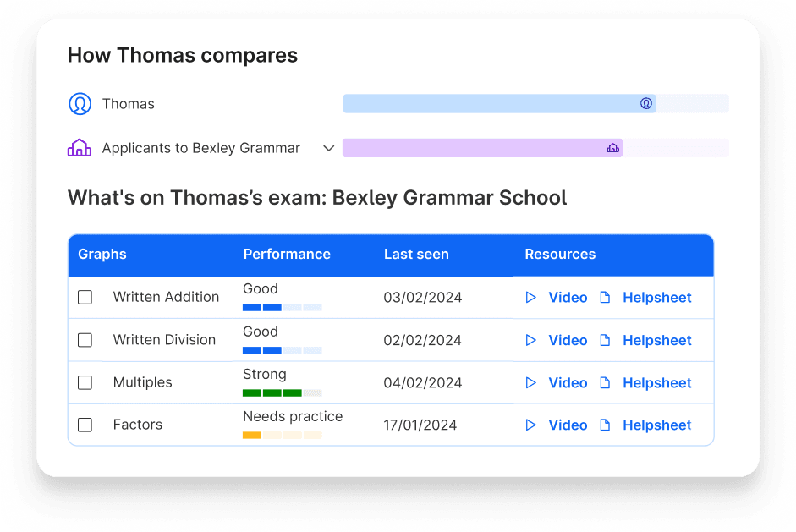Expand the Applicants to Bexley Grammar dropdown
The image size is (796, 532).
(x=329, y=147)
